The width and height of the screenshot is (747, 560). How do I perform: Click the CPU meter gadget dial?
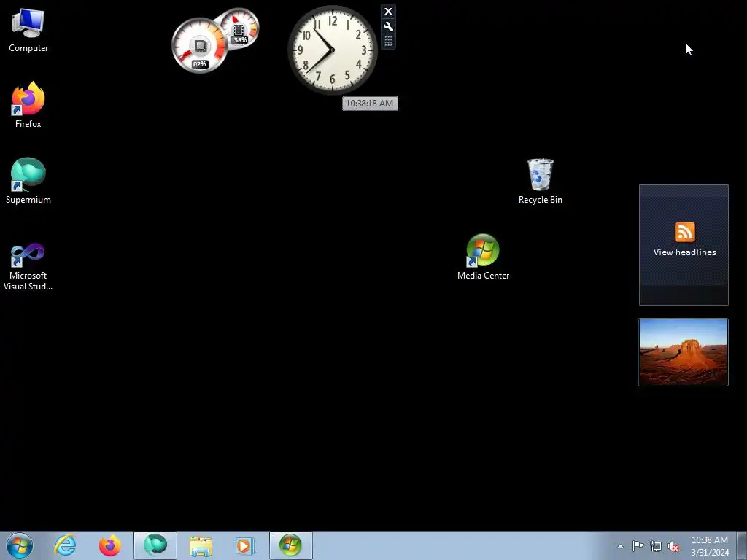tap(199, 46)
